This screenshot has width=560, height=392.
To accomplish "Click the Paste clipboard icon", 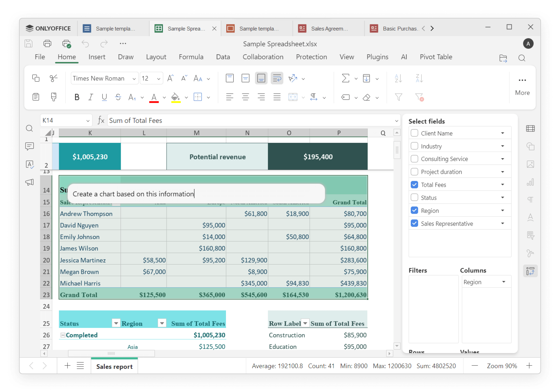I will pos(36,97).
